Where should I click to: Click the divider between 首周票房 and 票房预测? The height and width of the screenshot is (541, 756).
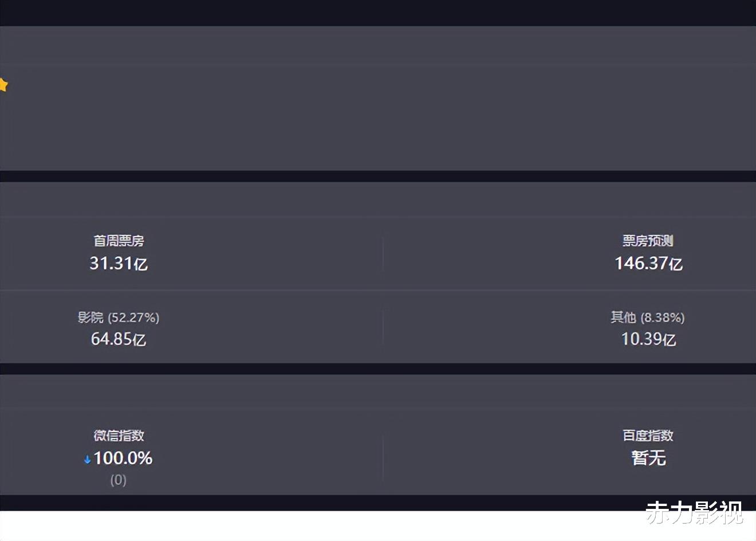coord(383,254)
